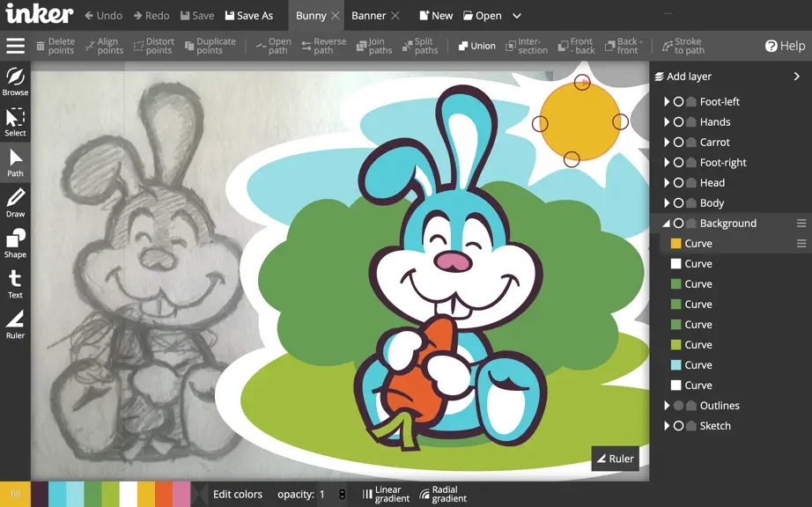Show the hidden Outlines layer
The image size is (812, 507).
pyautogui.click(x=678, y=406)
